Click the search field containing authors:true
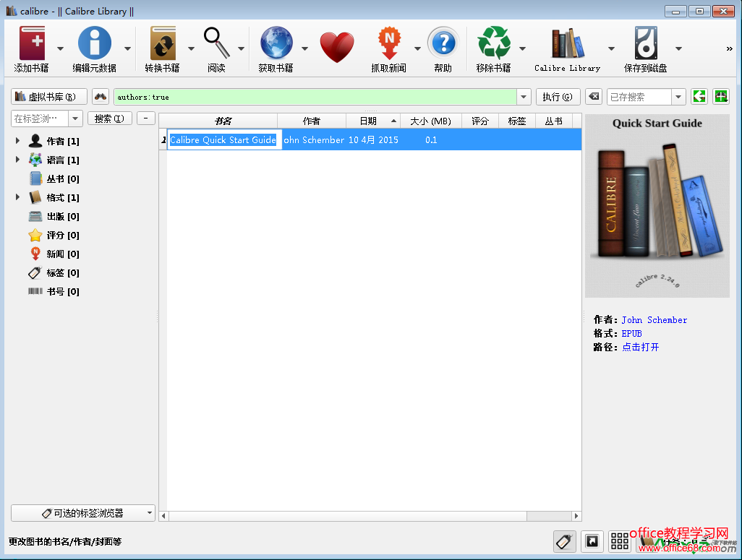The image size is (742, 560). tap(315, 97)
